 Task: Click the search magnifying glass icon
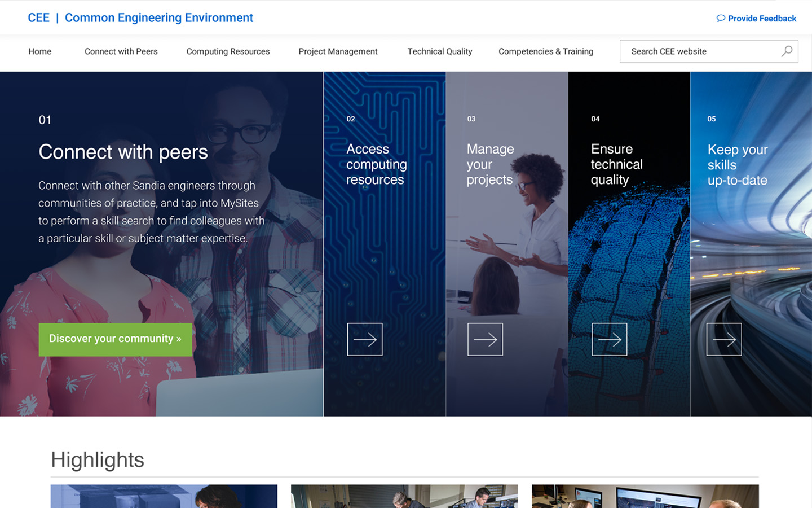point(787,51)
